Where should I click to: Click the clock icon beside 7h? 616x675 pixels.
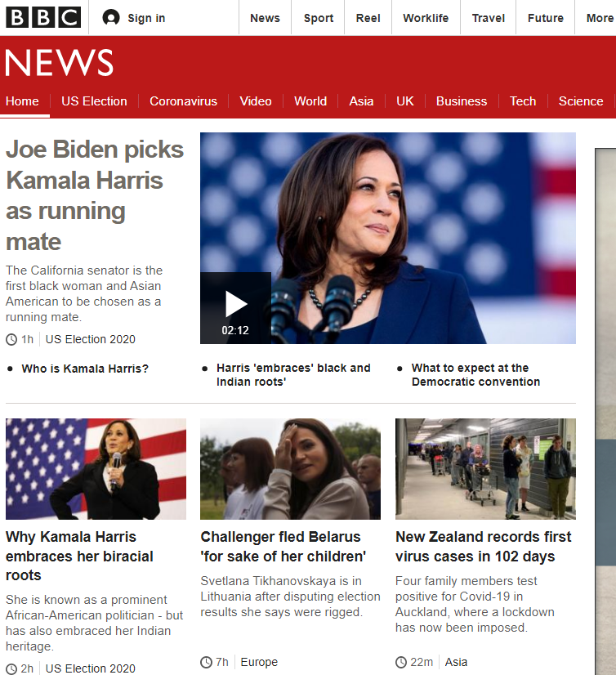206,662
